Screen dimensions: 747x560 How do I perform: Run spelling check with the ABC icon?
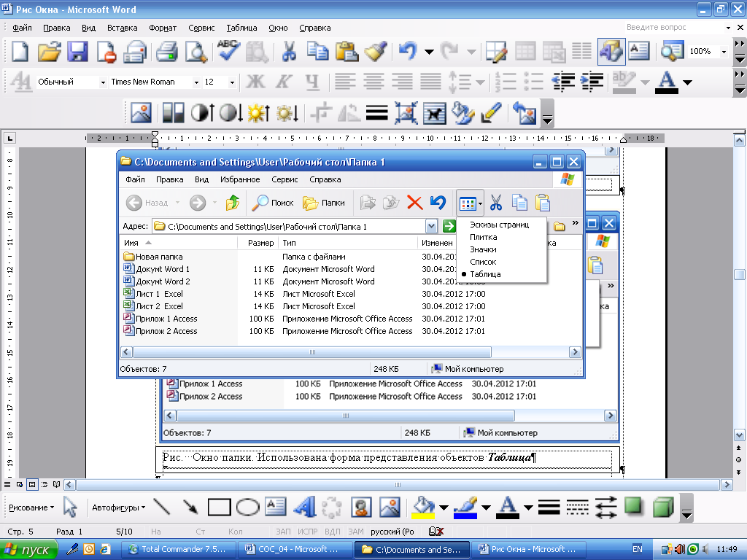point(228,50)
